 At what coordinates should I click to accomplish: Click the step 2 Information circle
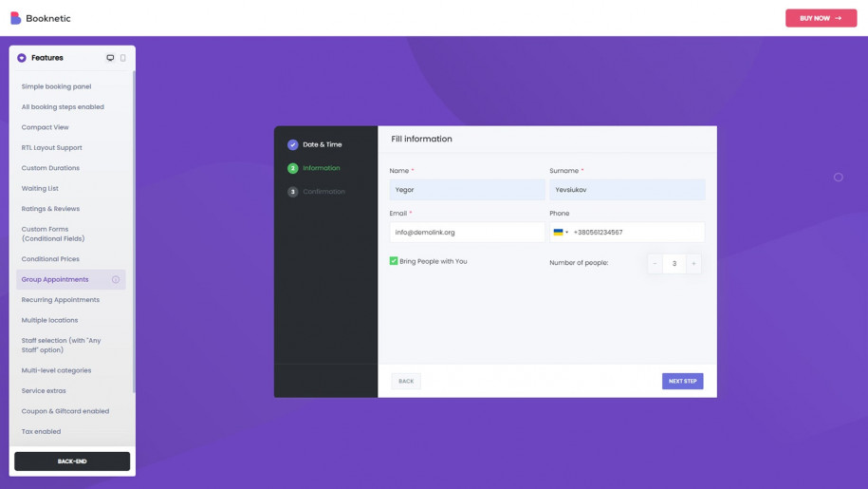click(x=292, y=168)
